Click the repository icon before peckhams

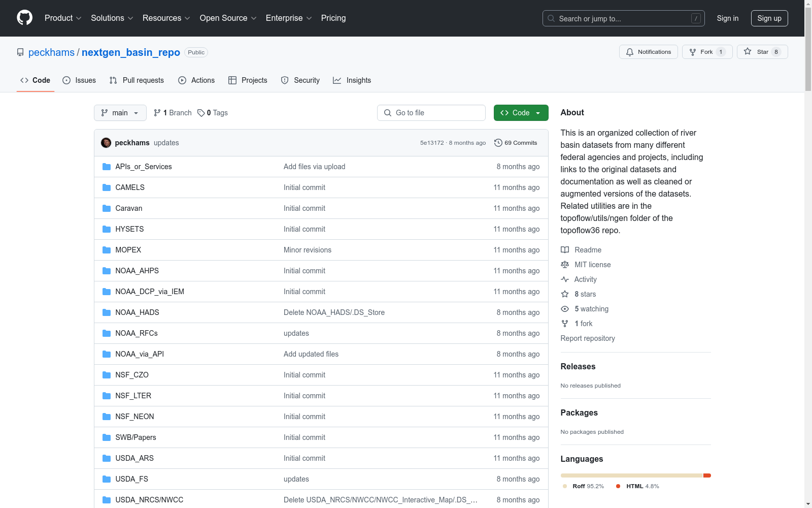click(20, 52)
